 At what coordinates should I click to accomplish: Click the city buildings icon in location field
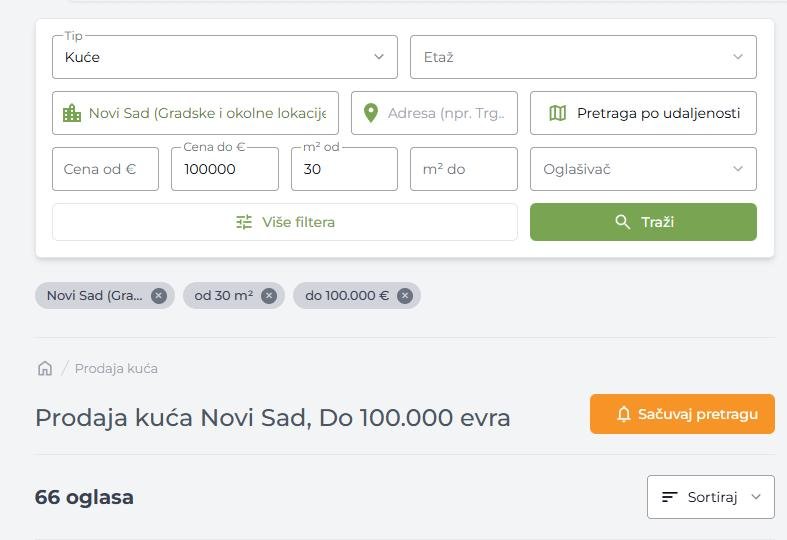pyautogui.click(x=72, y=113)
